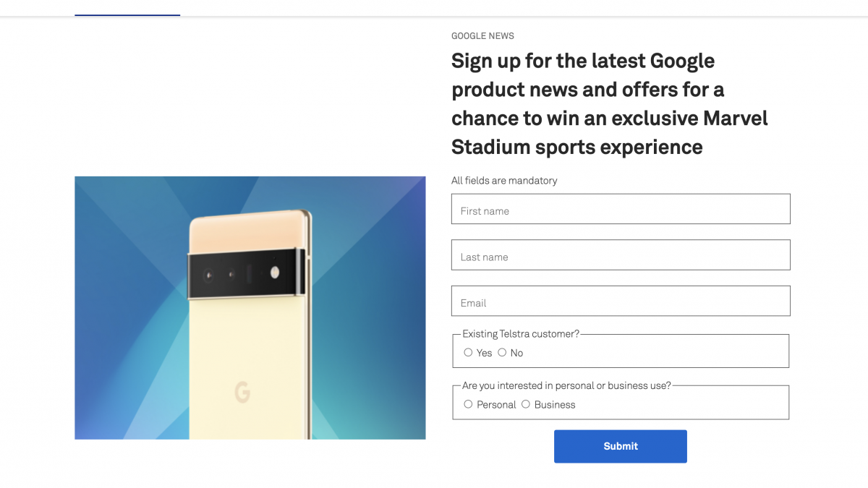Select the Email input field

click(621, 301)
